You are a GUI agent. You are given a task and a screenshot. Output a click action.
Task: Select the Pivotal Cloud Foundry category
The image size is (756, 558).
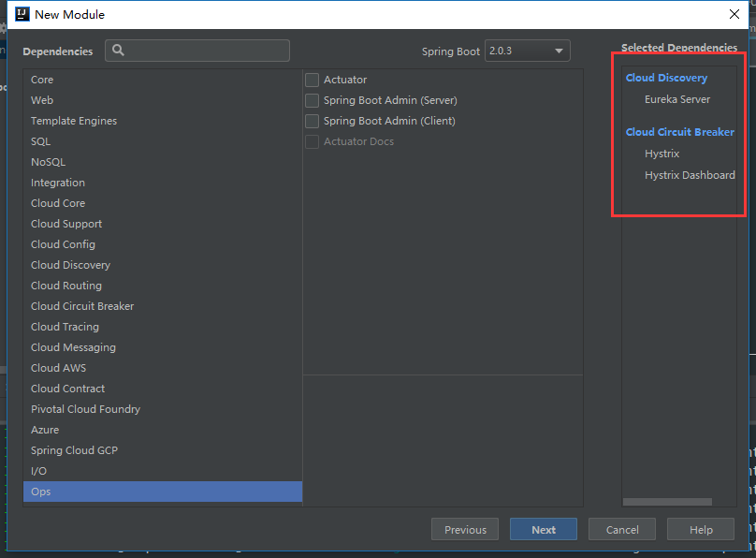(163, 409)
